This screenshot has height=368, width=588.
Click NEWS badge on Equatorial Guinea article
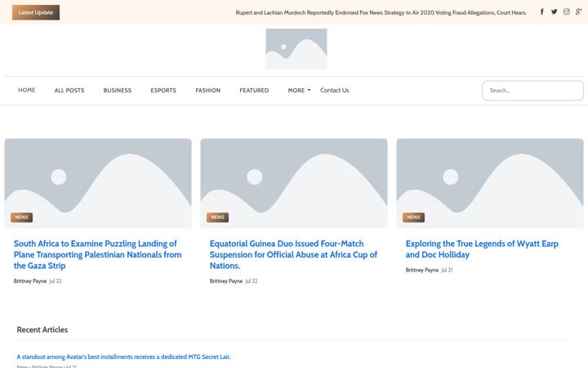click(217, 218)
